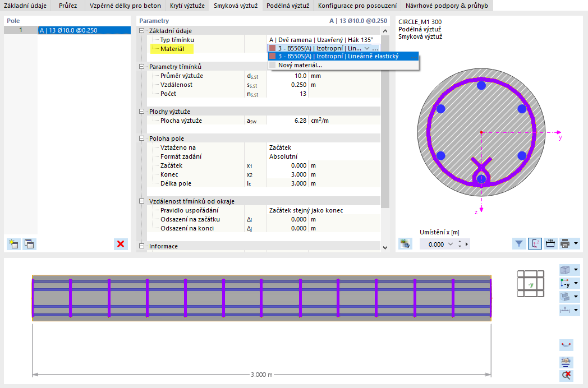
Task: Click the Materiál color swatch in combo box
Action: [x=273, y=48]
